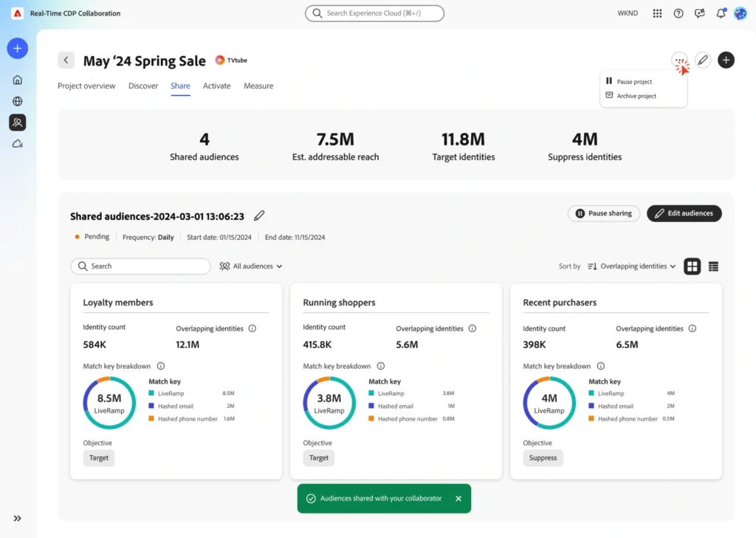
Task: Click the Running shoppers card title
Action: [x=339, y=303]
